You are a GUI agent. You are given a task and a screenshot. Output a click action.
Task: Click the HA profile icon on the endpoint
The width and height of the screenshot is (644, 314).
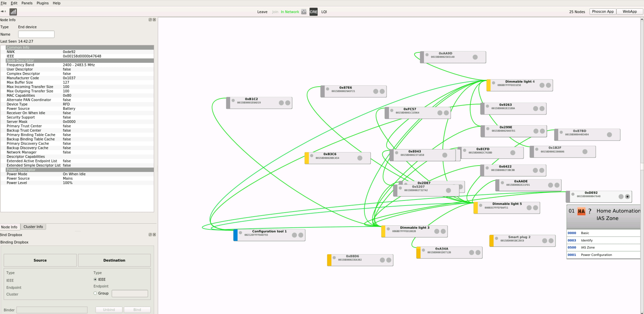581,211
